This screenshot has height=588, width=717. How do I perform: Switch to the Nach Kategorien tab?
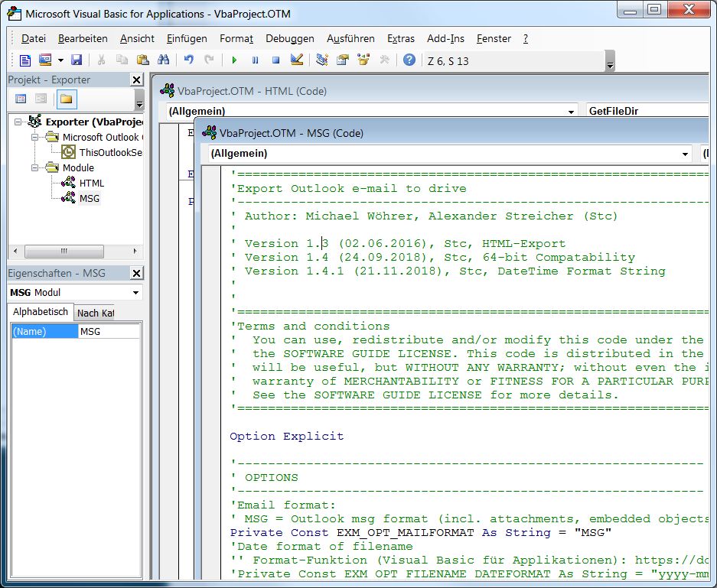click(95, 312)
